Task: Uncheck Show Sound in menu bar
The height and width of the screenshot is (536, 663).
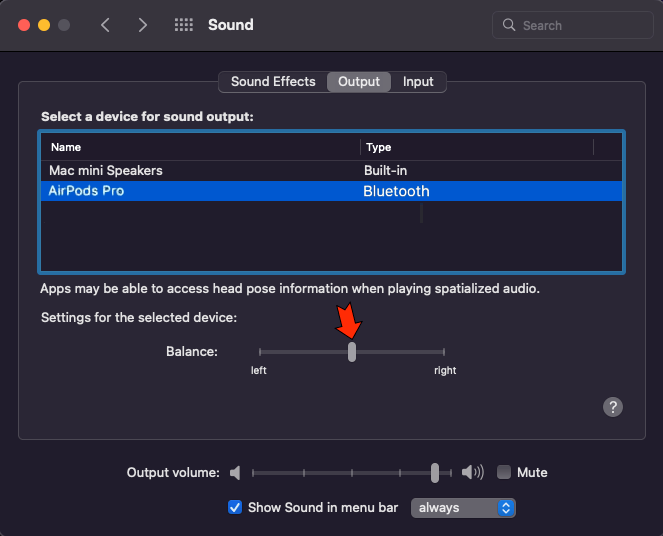Action: pos(235,507)
